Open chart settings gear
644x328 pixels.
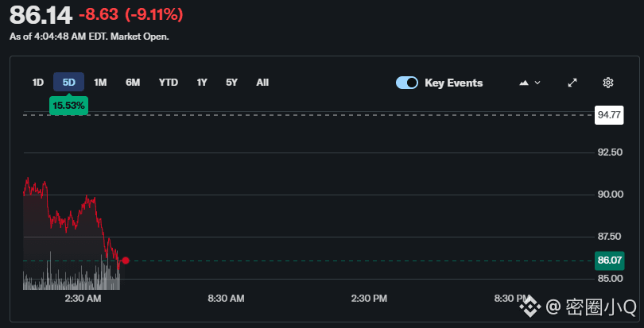click(x=608, y=83)
